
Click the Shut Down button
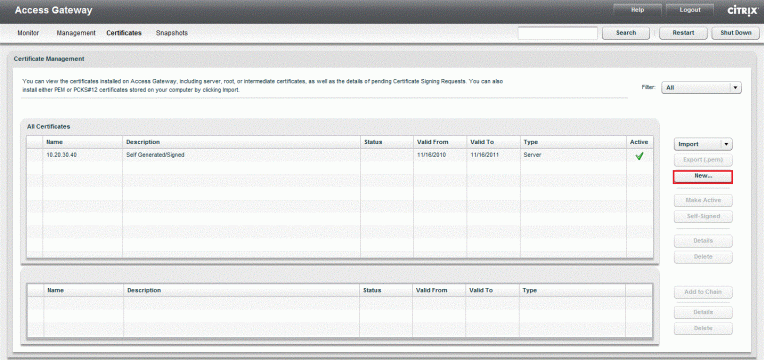click(x=735, y=33)
